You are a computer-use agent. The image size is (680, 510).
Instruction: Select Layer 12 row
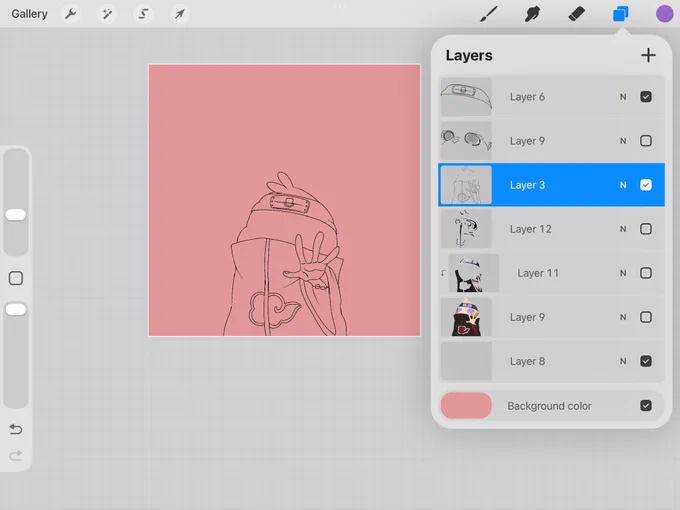pyautogui.click(x=551, y=229)
